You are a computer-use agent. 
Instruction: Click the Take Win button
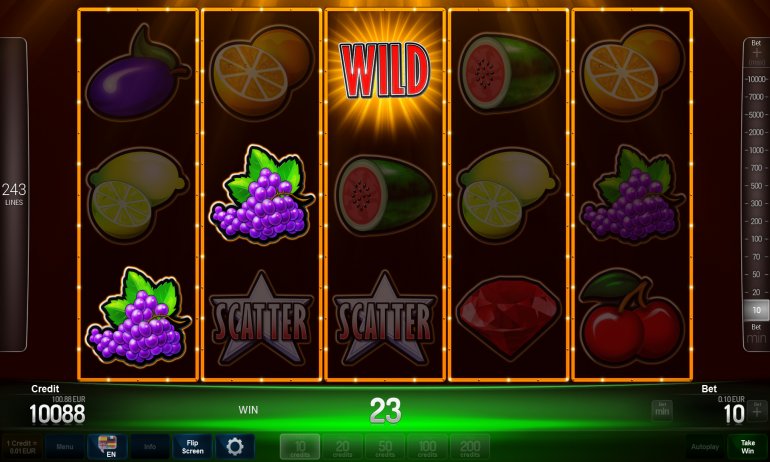click(x=747, y=446)
